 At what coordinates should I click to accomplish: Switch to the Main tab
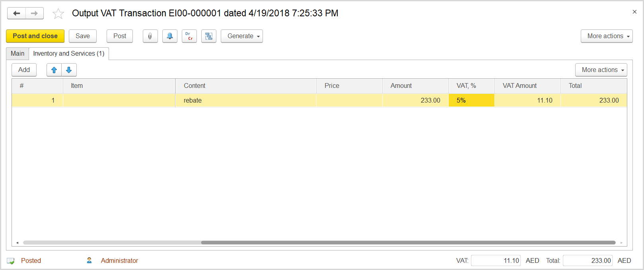[18, 54]
